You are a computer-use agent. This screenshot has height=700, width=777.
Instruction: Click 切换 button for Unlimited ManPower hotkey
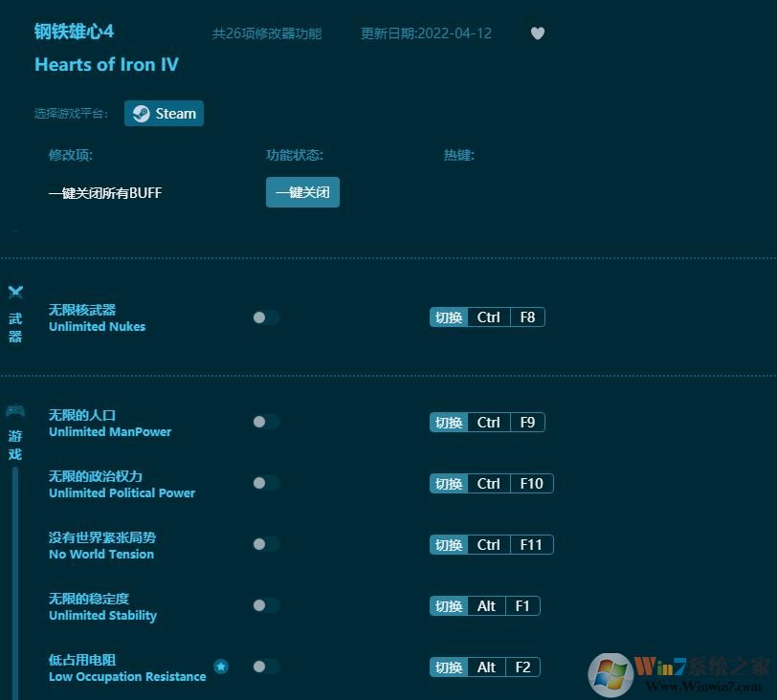tap(449, 423)
